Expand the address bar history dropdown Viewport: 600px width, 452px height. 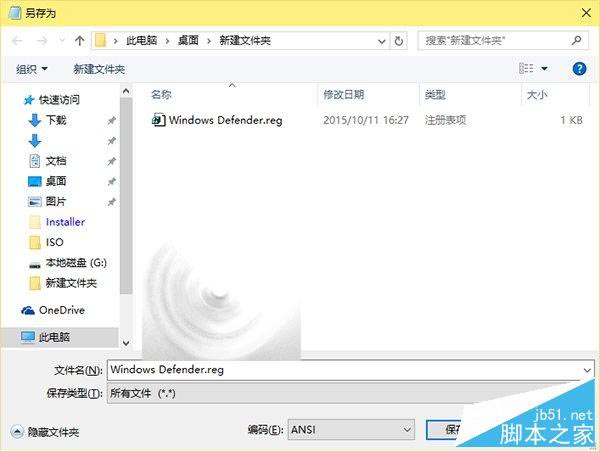point(382,41)
